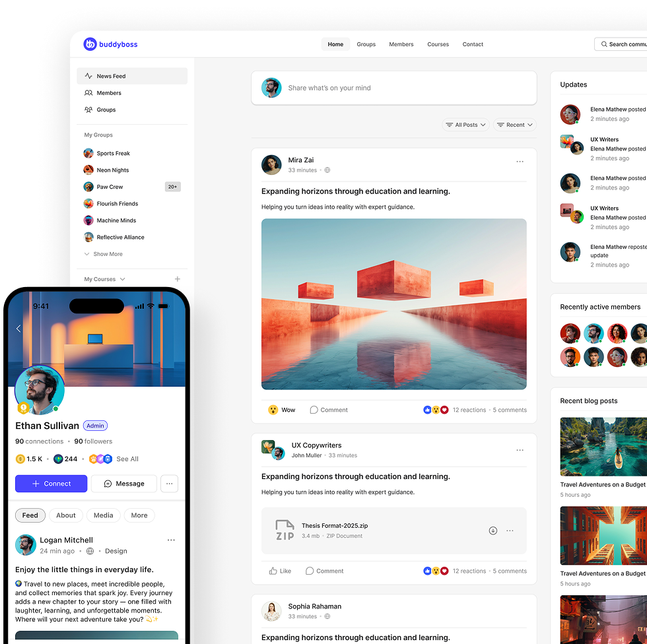This screenshot has height=644, width=647.
Task: Open the Members top navigation tab
Action: click(x=401, y=44)
